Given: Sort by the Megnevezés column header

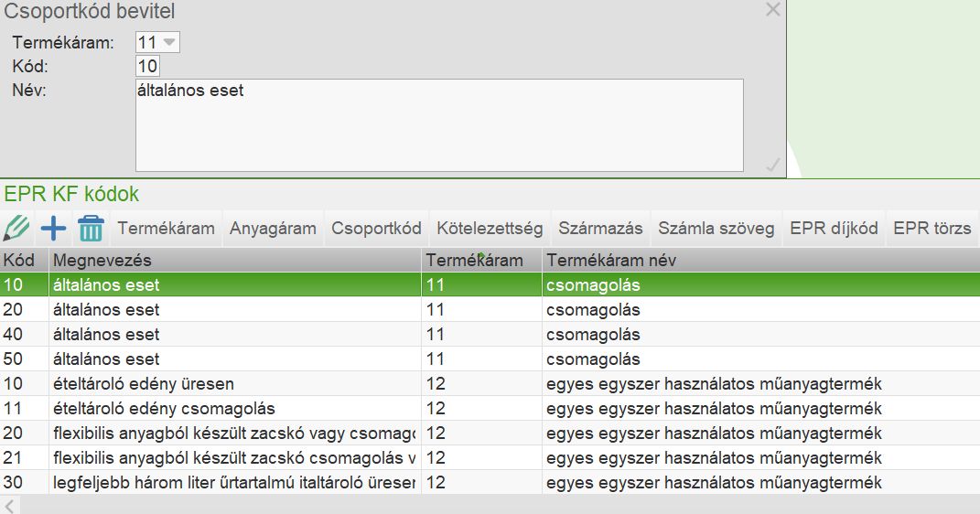Looking at the screenshot, I should pos(235,261).
